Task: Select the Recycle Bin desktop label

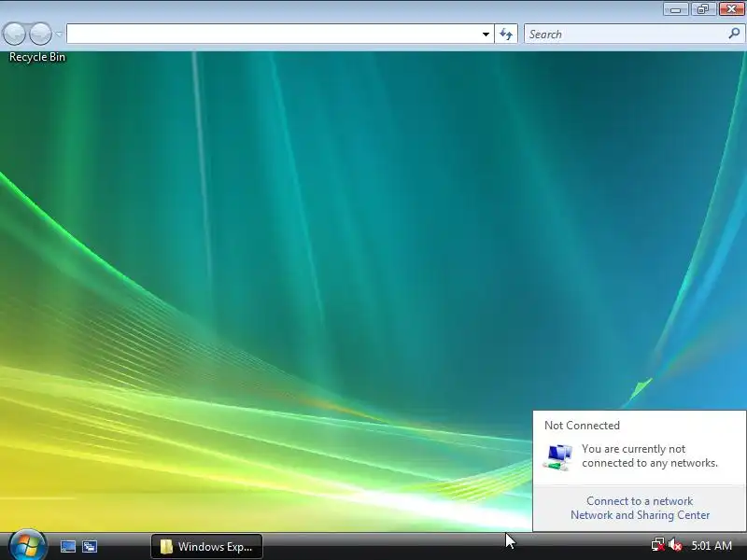Action: [37, 57]
